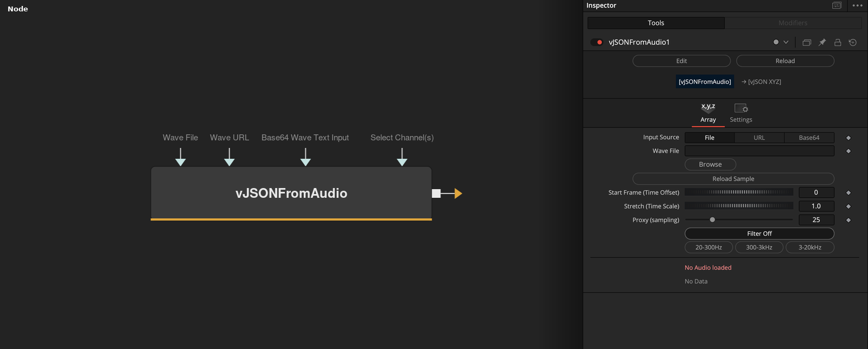Pin the vJSONFromAudio1 tool in Inspector
The image size is (868, 349).
[x=822, y=42]
